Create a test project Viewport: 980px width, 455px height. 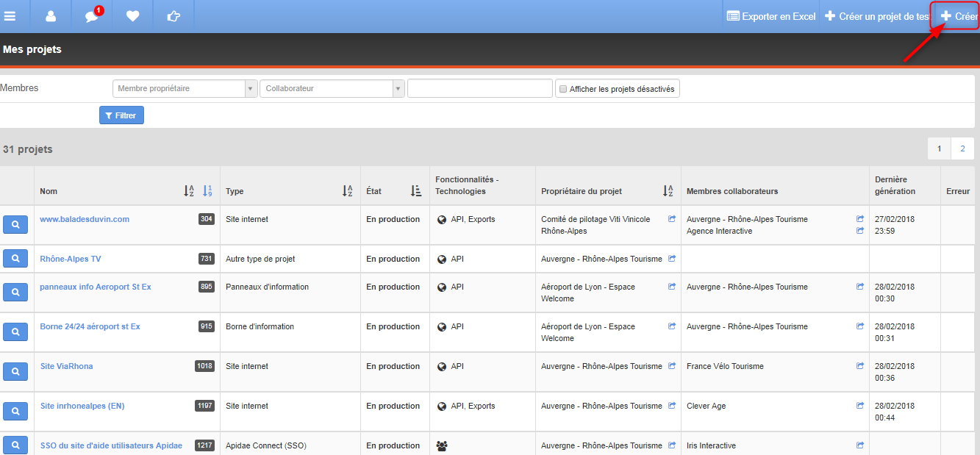tap(876, 16)
